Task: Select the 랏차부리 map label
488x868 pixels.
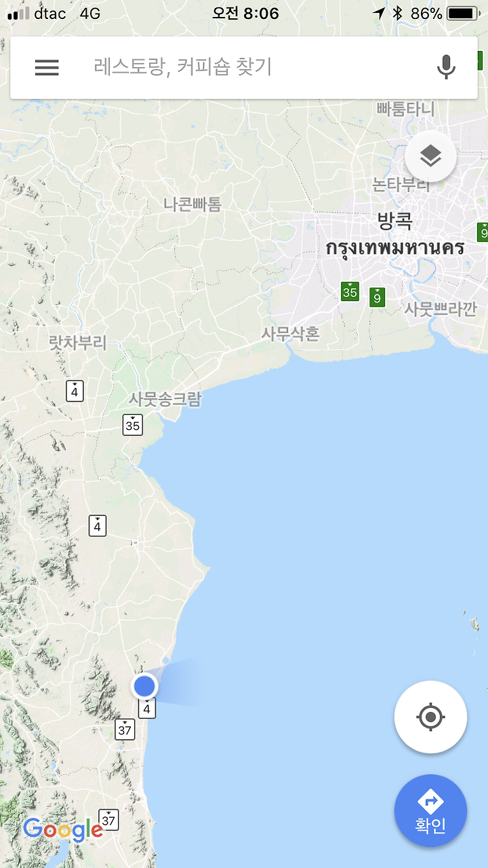Action: (78, 342)
